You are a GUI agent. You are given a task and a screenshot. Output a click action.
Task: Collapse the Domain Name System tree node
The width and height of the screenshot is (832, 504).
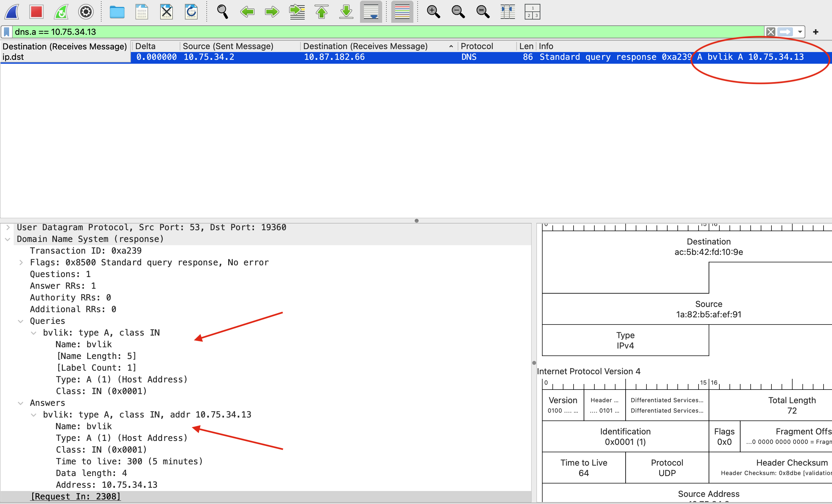(8, 240)
